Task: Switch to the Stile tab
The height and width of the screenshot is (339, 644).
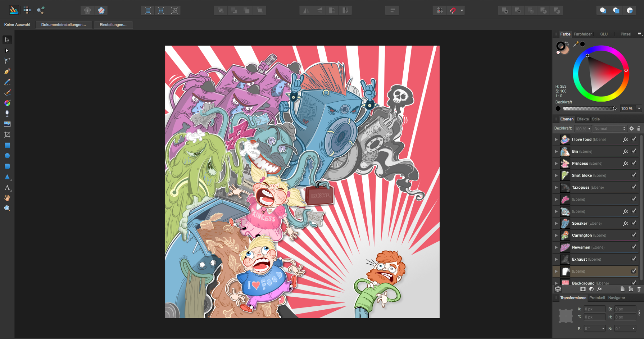Action: 596,119
